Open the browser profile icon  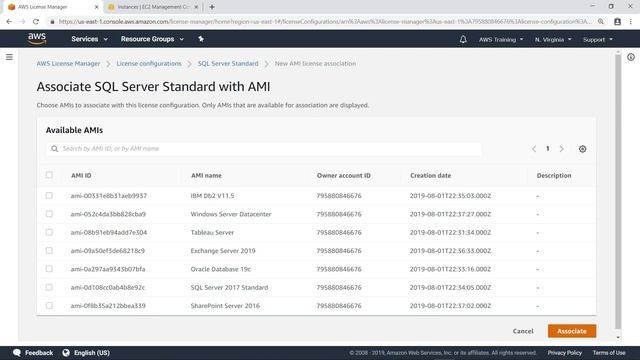(x=618, y=22)
